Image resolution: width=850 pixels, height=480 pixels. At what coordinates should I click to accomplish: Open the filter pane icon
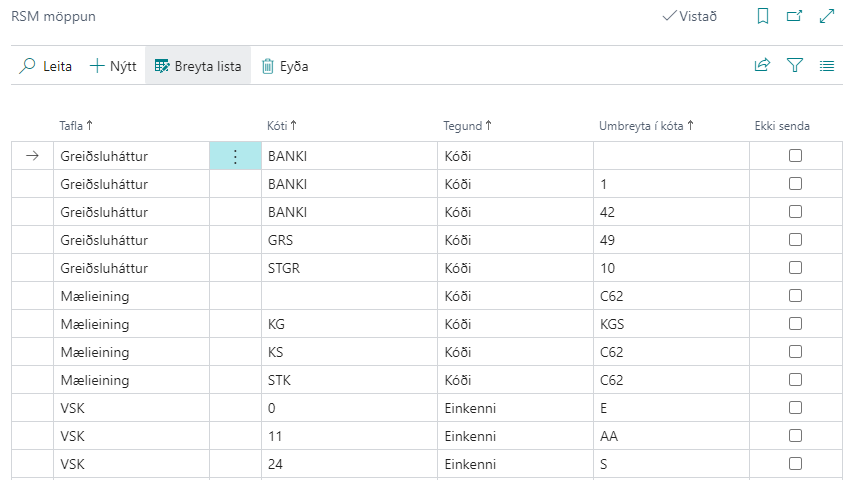795,66
